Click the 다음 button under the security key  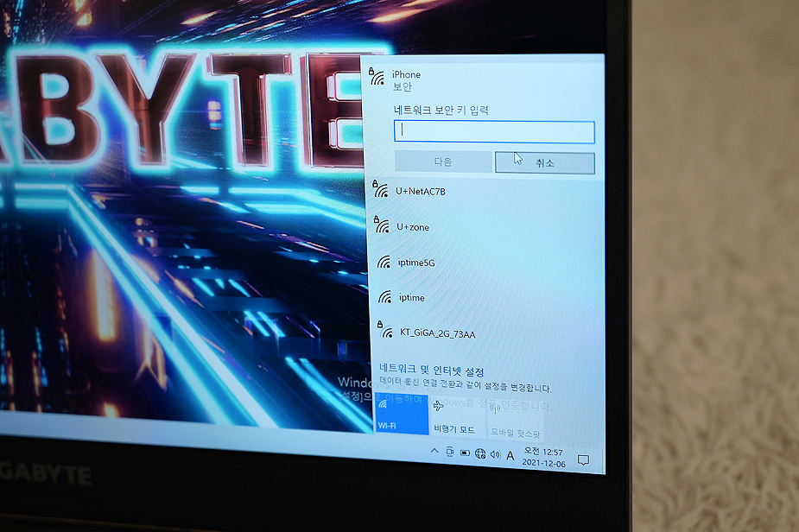tap(443, 161)
